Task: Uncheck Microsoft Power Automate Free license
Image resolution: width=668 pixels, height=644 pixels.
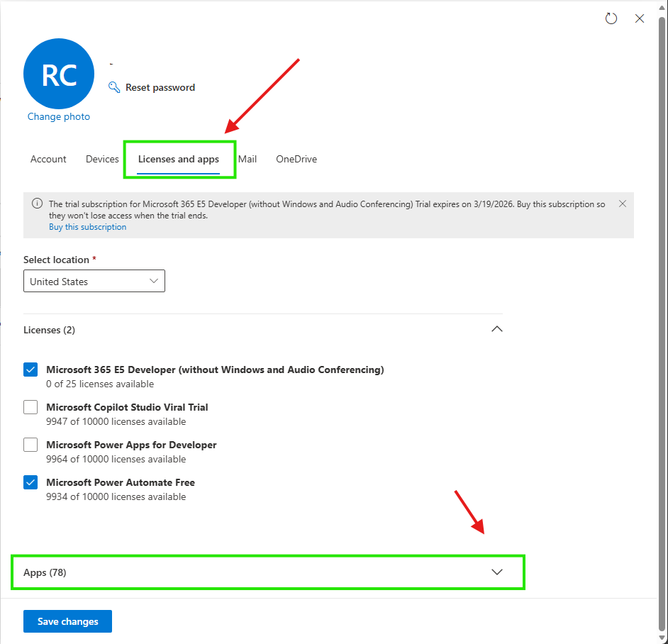Action: click(30, 482)
